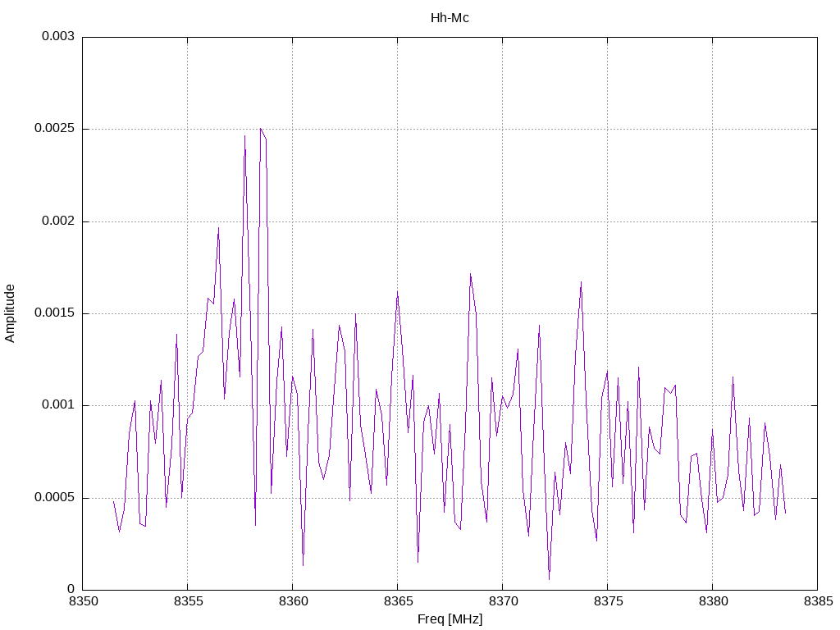Click the y-axis tick label 0.001
840x630 pixels.
58,405
